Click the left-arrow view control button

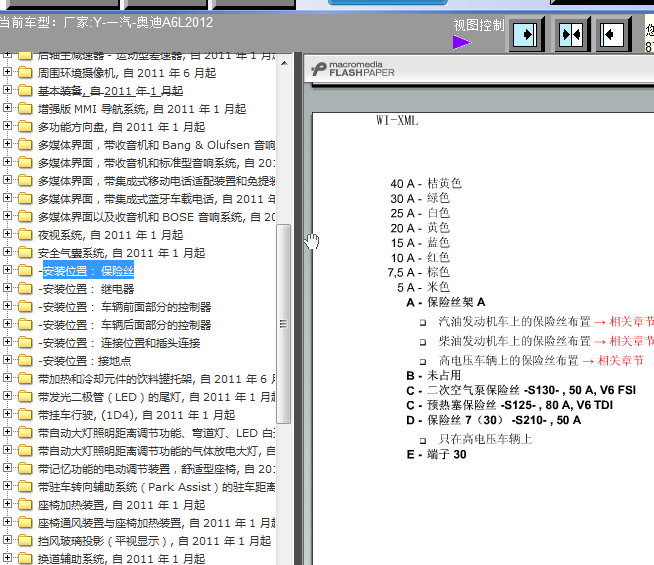(x=613, y=35)
